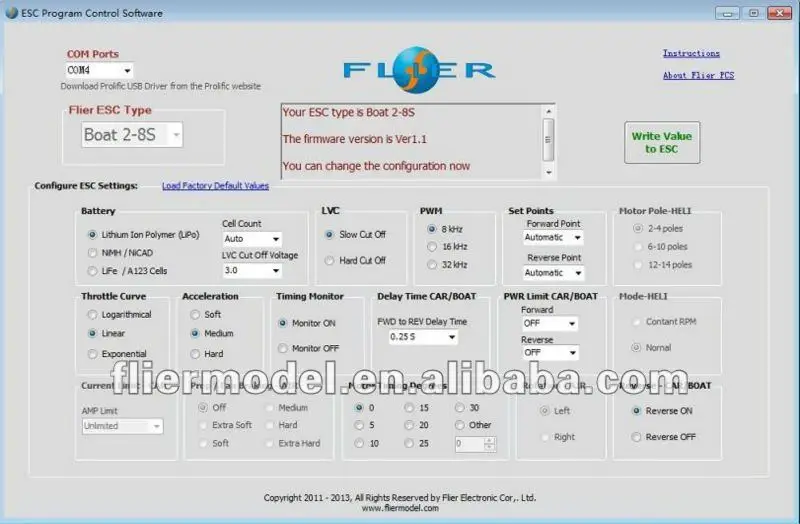Click 'The firmware version is Ver1.1' text
Screen dimensions: 800x524
click(x=355, y=139)
